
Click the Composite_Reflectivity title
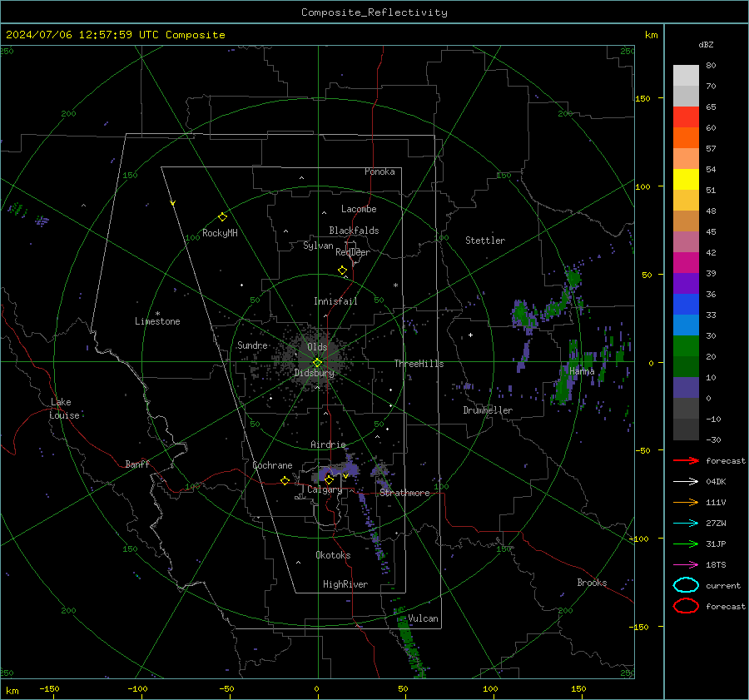pyautogui.click(x=374, y=12)
